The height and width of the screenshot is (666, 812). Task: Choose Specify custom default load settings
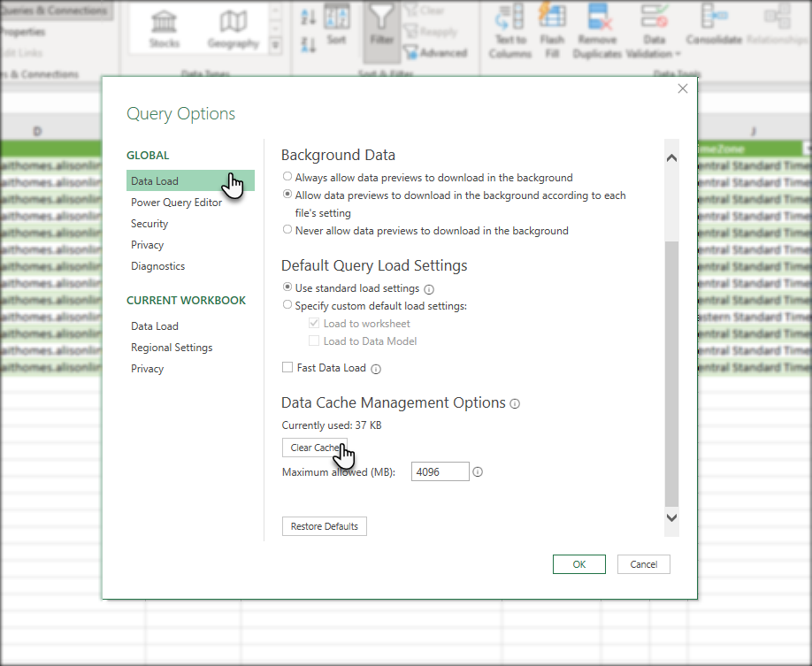(287, 304)
